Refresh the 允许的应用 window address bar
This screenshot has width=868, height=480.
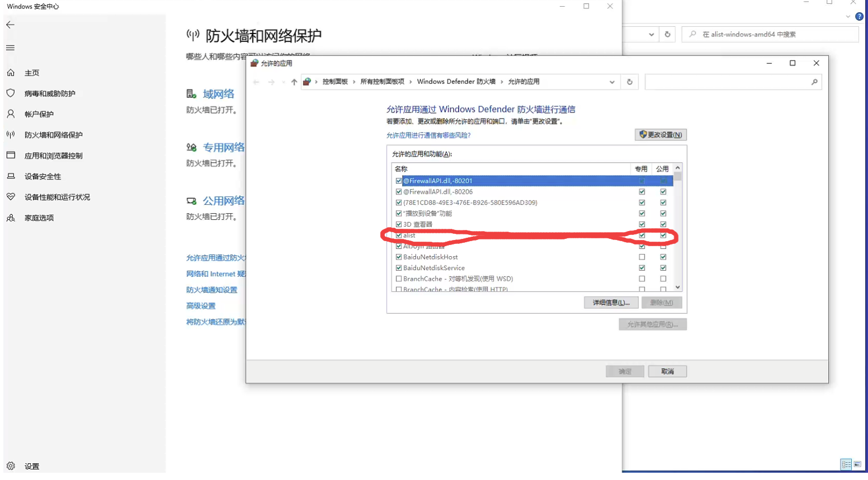click(x=629, y=82)
